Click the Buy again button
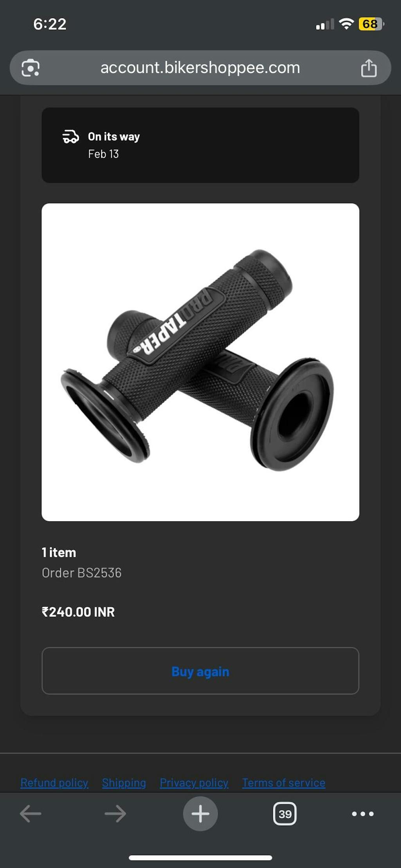Screen dimensions: 401x868 [x=200, y=671]
